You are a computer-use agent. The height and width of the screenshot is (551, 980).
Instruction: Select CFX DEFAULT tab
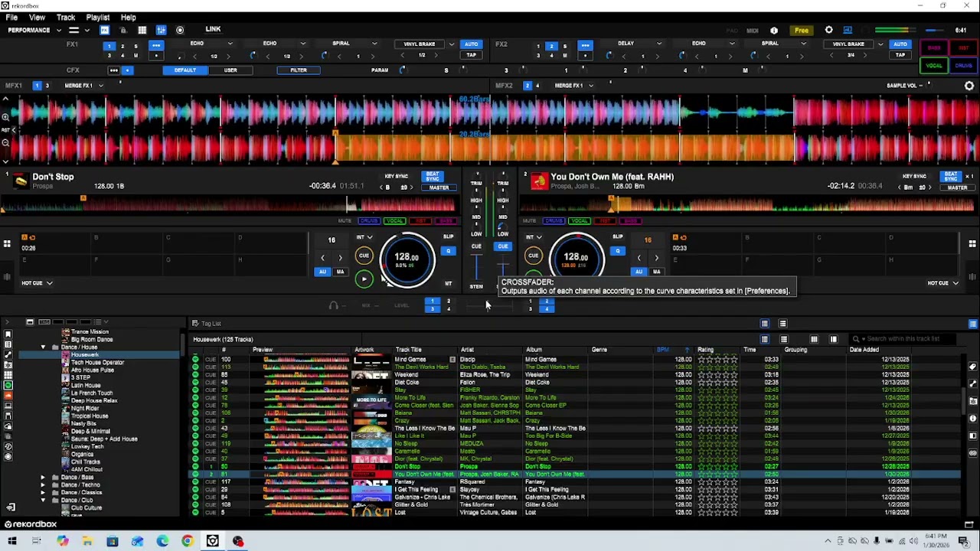[185, 70]
